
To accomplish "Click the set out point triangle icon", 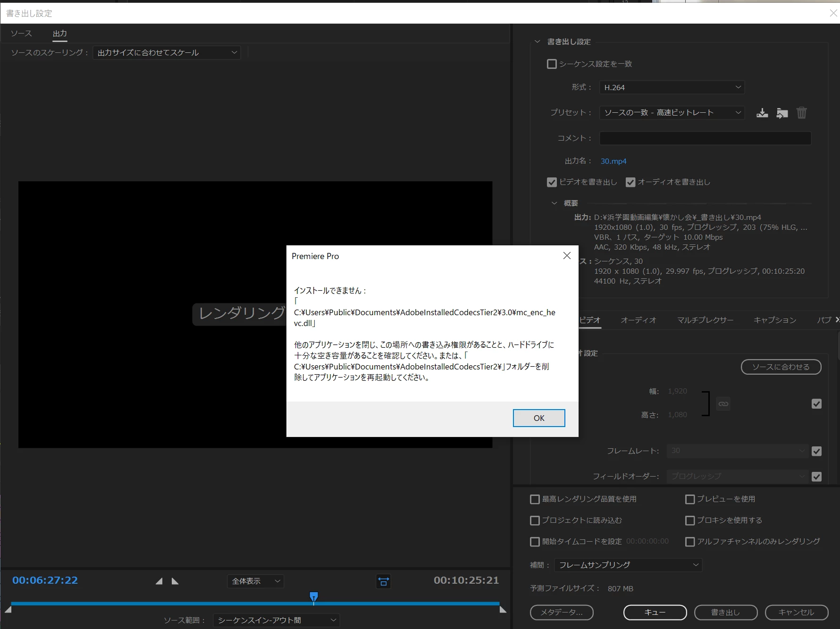I will 175,581.
